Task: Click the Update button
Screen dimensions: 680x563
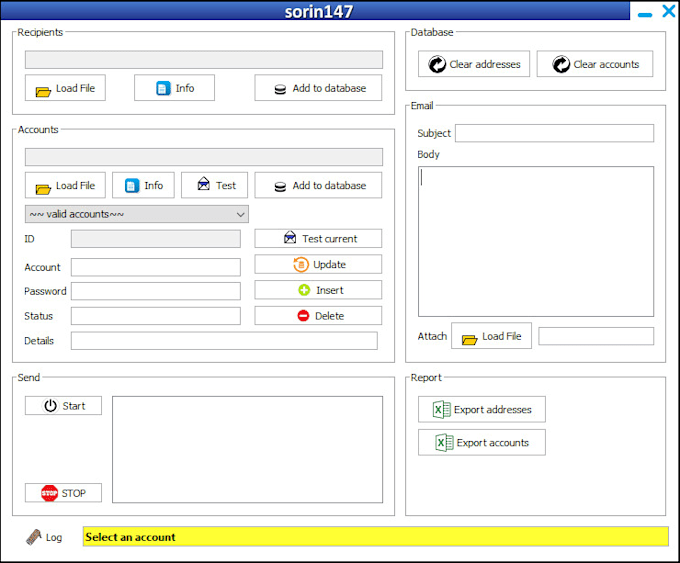Action: coord(318,264)
